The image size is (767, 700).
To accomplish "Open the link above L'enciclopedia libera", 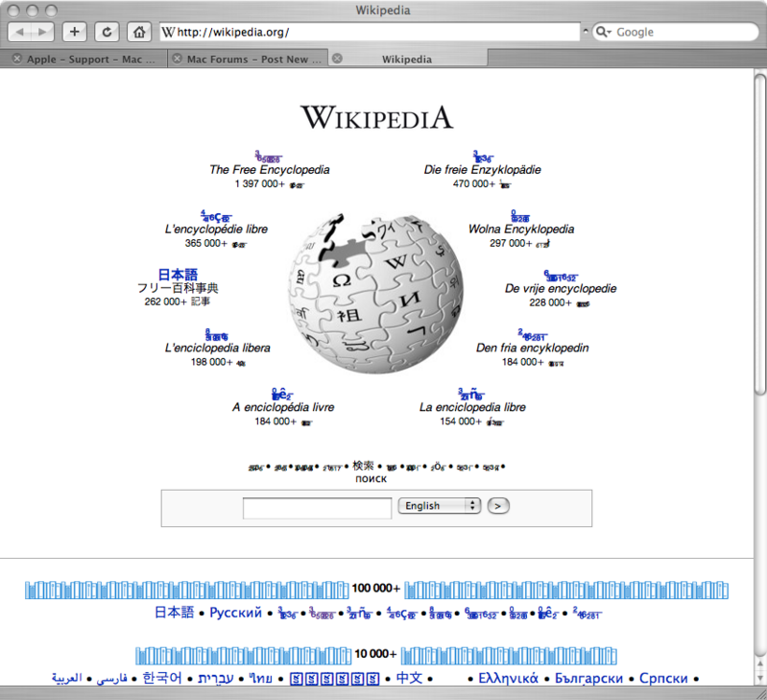I will [216, 335].
